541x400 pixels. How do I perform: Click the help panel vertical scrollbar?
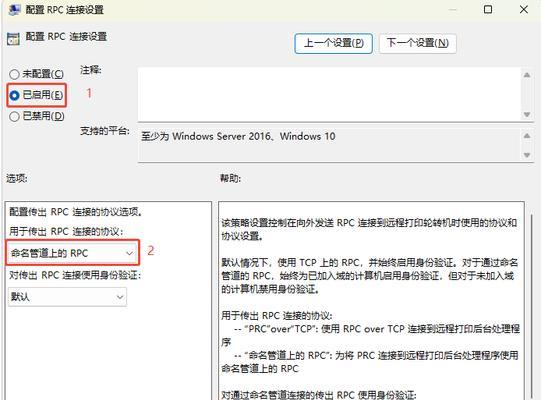click(x=532, y=300)
